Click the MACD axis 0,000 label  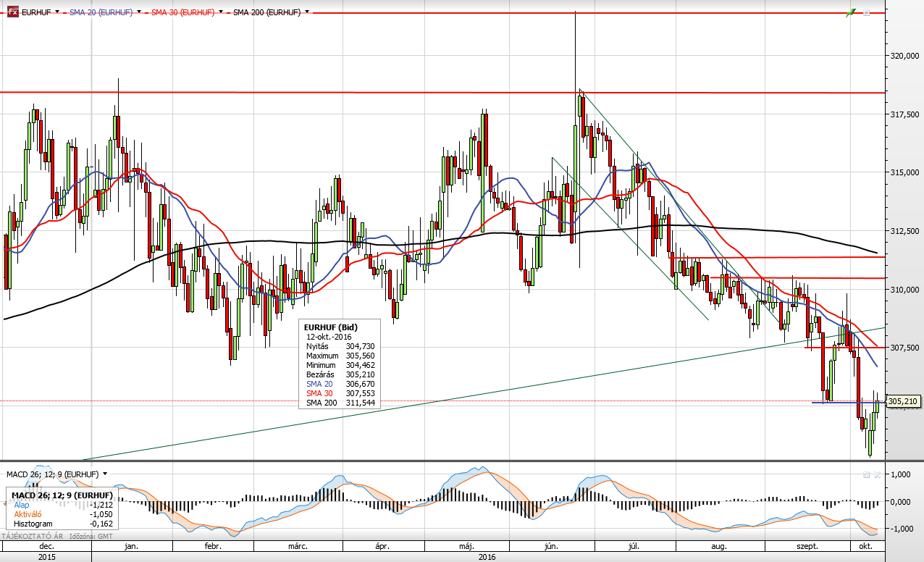[900, 502]
